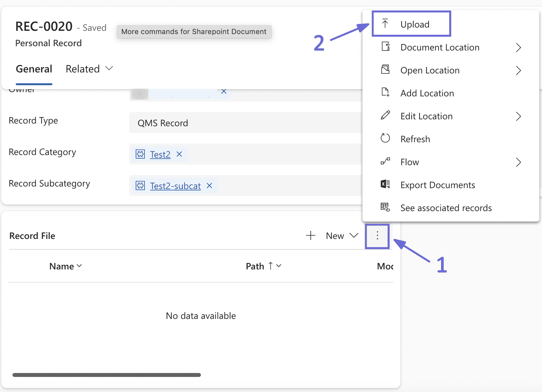Choose Edit Location menu item
Viewport: 542px width, 392px height.
point(451,116)
